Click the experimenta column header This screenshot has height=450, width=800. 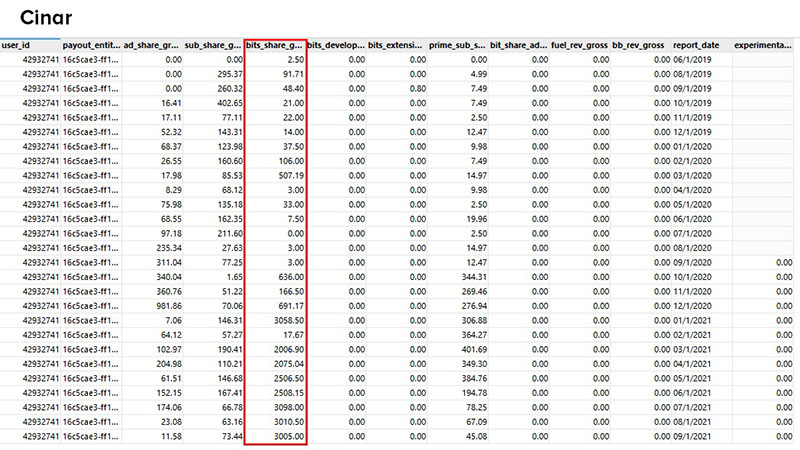pos(765,46)
